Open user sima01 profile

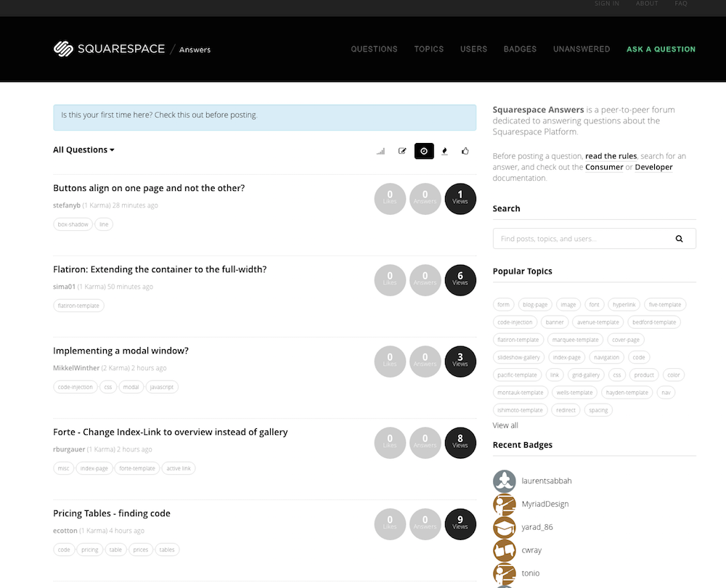click(x=64, y=287)
